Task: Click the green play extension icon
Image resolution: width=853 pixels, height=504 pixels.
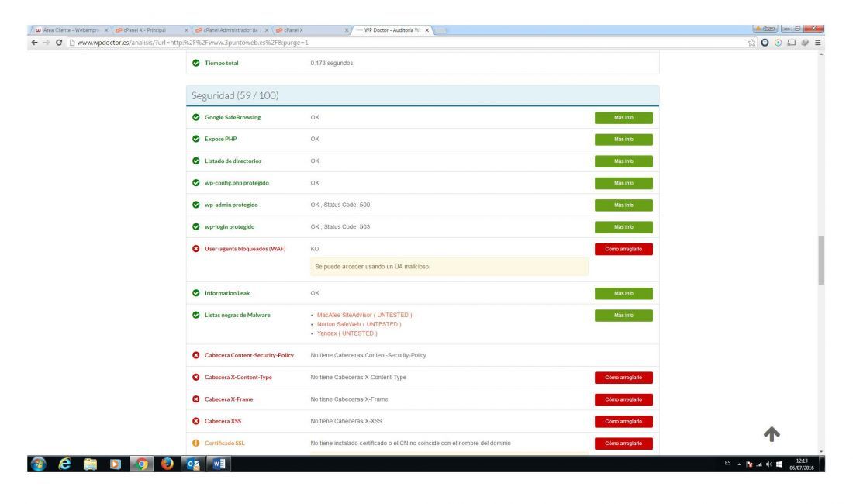Action: (778, 43)
